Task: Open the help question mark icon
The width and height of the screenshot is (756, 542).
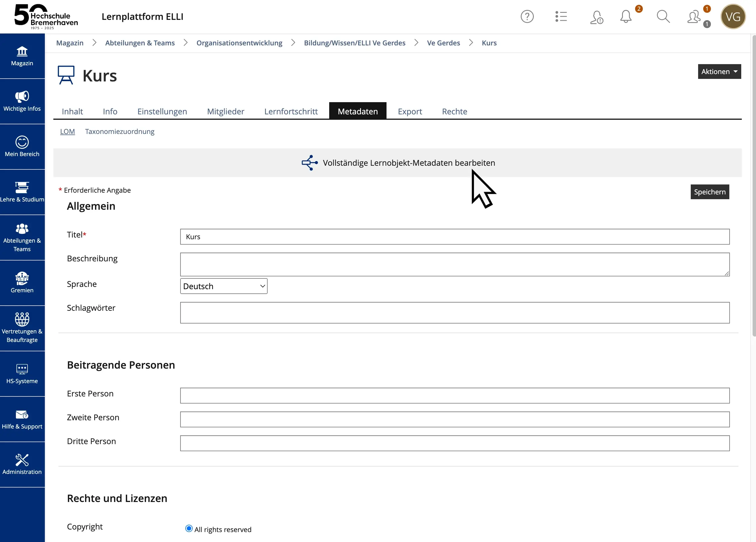Action: pos(527,17)
